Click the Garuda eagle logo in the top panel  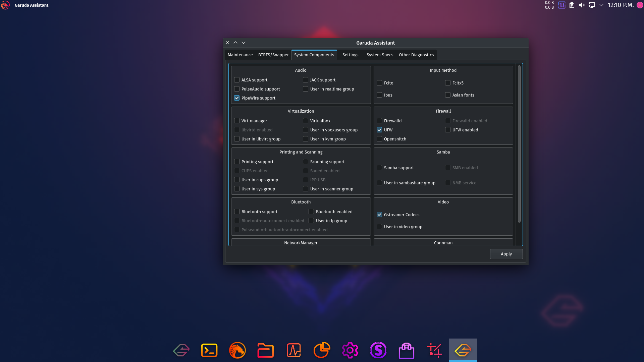pyautogui.click(x=5, y=5)
